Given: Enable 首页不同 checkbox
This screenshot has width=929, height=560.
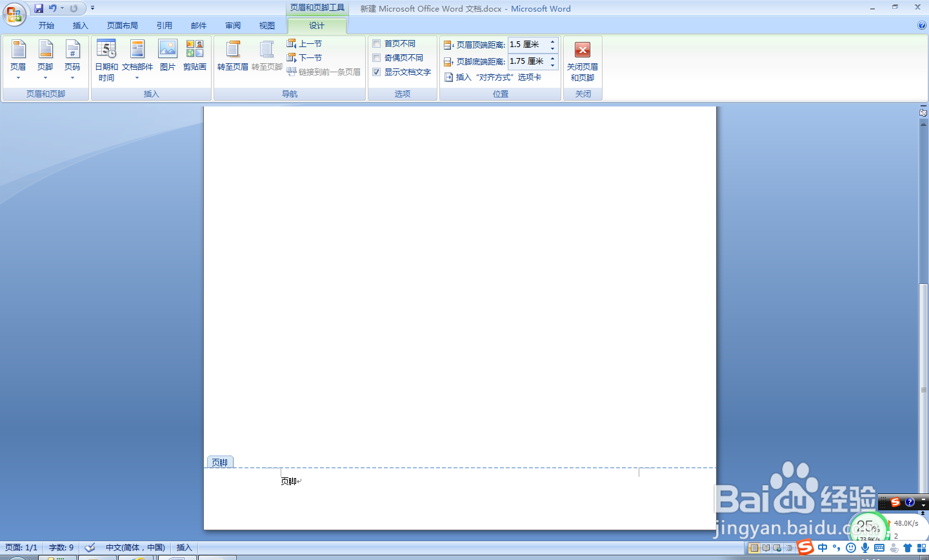Looking at the screenshot, I should (x=377, y=44).
